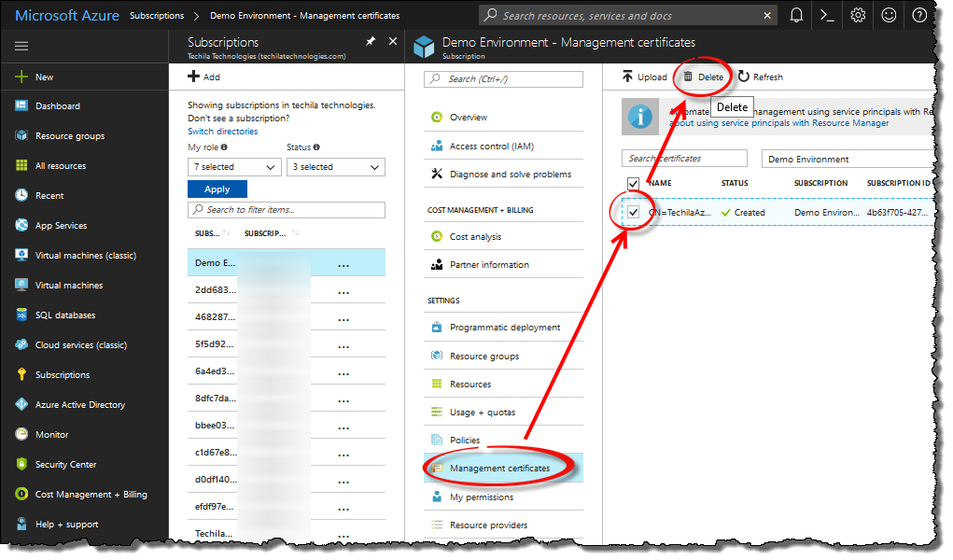The width and height of the screenshot is (953, 560).
Task: Open Resource providers setting
Action: (x=503, y=525)
